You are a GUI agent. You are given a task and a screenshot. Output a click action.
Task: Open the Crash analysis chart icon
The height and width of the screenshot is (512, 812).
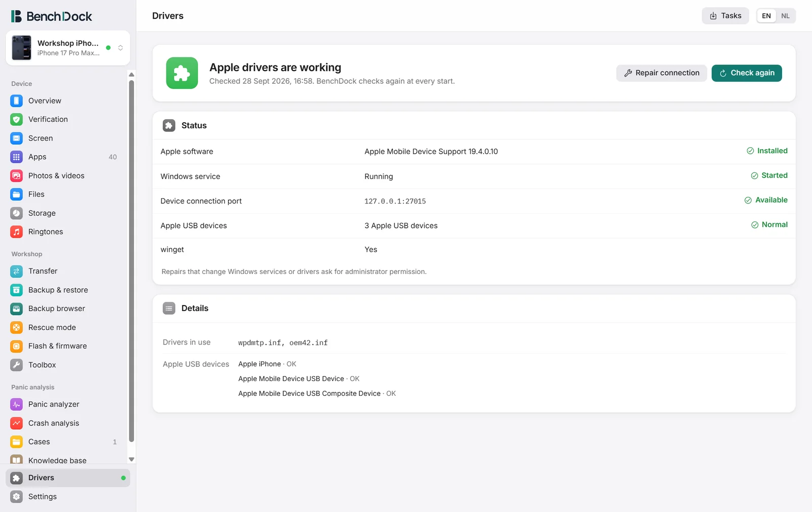[x=17, y=423]
